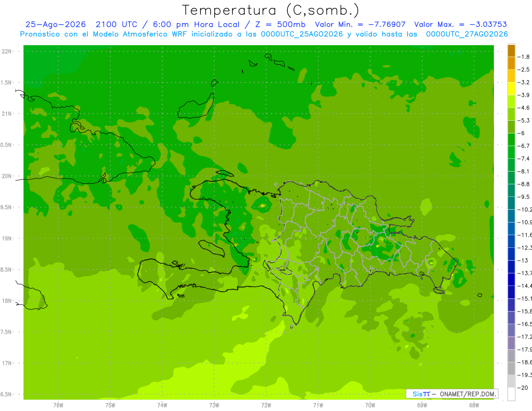Click the '74W' longitude label
This screenshot has height=411, width=532.
[162, 405]
